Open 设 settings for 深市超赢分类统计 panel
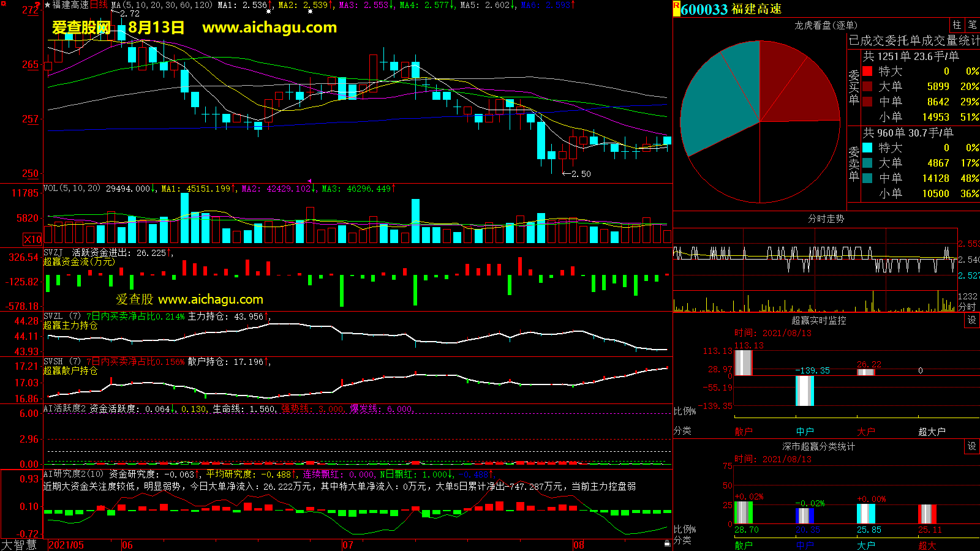The image size is (980, 551). [971, 446]
